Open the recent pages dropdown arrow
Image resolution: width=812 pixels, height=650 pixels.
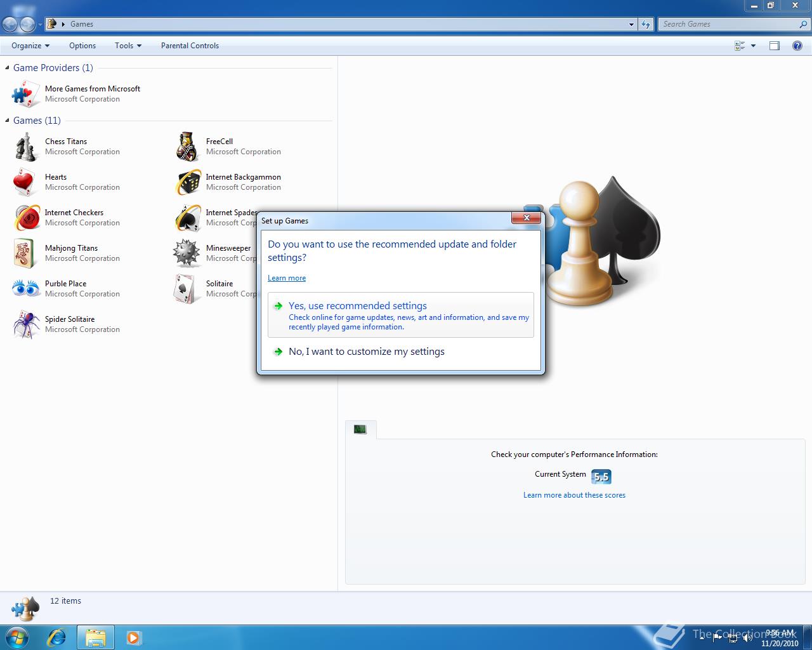pyautogui.click(x=40, y=25)
